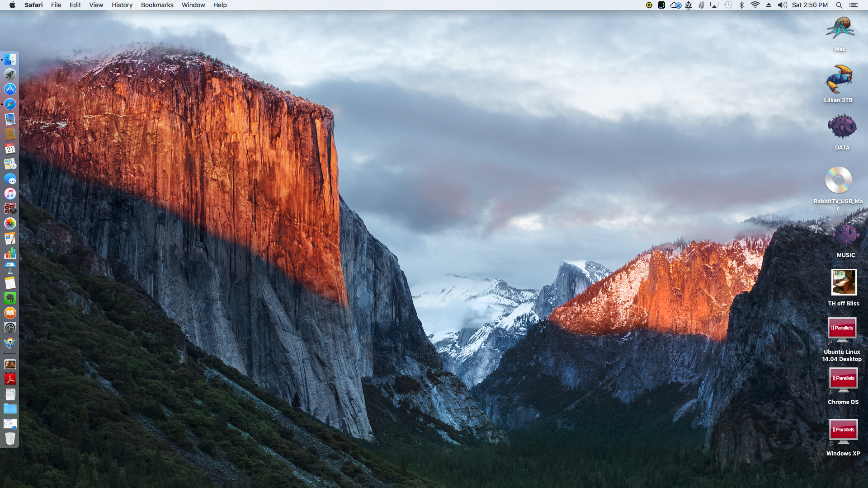Open iBooks orange book icon in Dock
Viewport: 868px width, 488px height.
10,313
